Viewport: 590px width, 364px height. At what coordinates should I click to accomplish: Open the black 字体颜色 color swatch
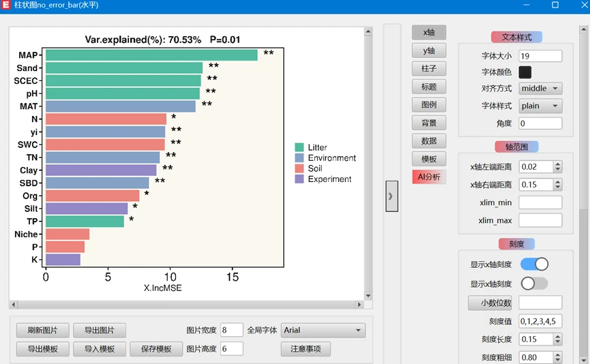point(525,72)
